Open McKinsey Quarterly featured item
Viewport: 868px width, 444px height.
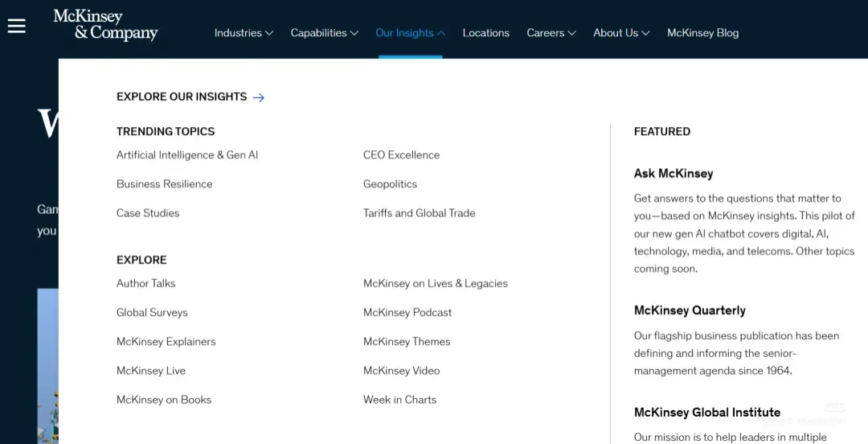point(690,310)
